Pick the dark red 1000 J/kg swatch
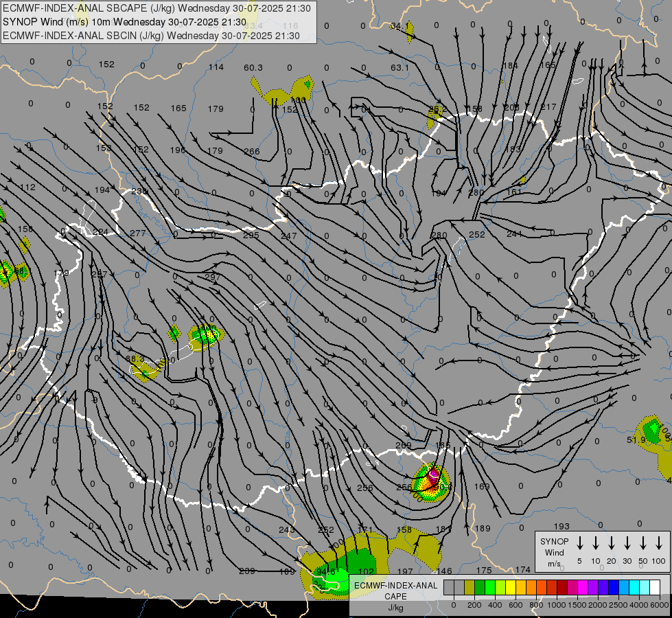Viewport: 672px width, 618px height. pos(562,587)
